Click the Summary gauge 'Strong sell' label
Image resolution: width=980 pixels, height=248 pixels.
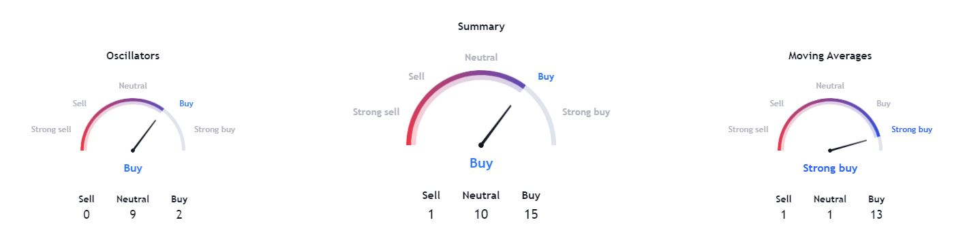pyautogui.click(x=376, y=112)
